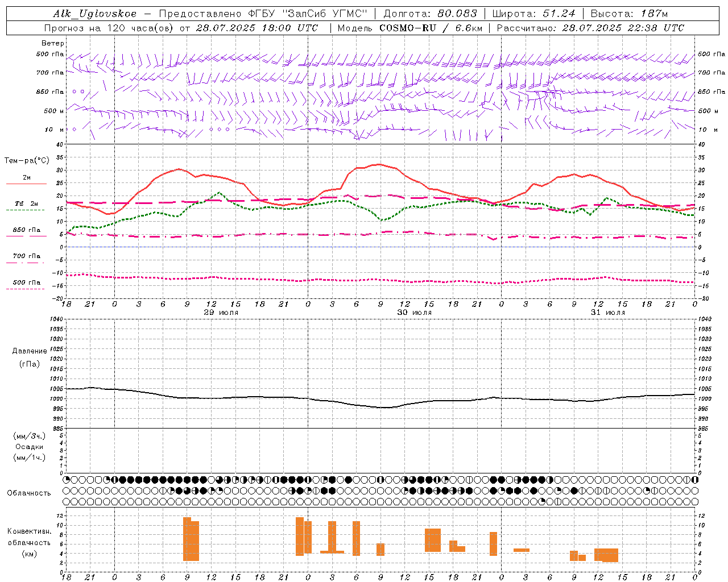Click the calm wind circles on the 850 гПа row
The width and height of the screenshot is (728, 582).
click(78, 91)
